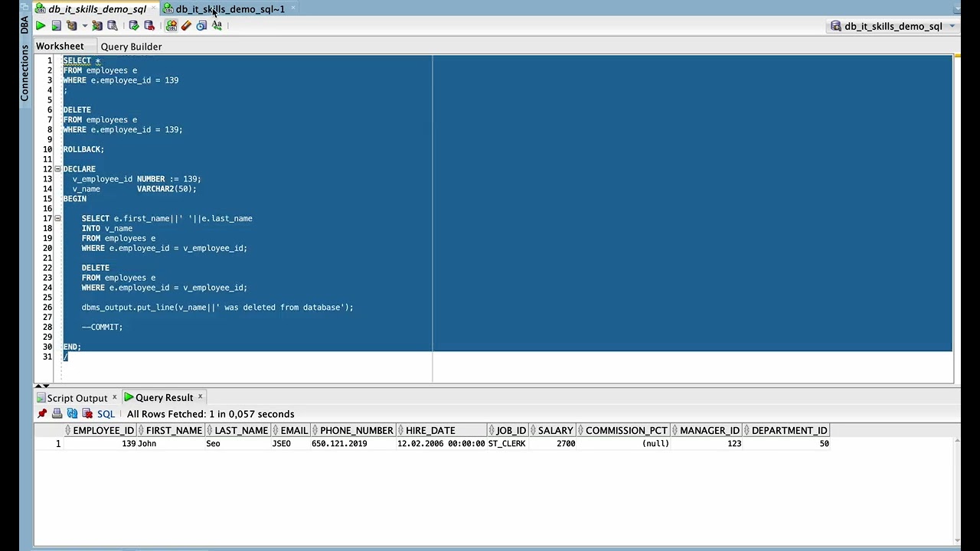Sort by the HIRE_DATE column header
Viewport: 980px width, 551px height.
pos(442,431)
